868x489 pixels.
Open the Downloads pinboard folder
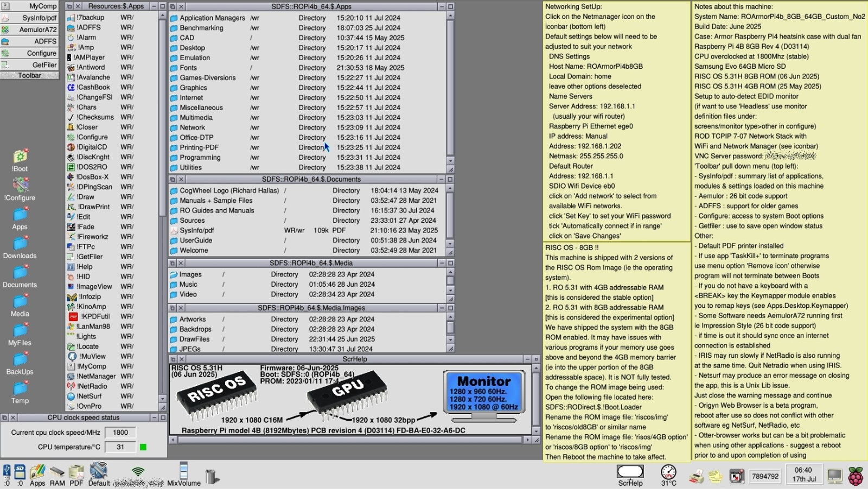point(20,247)
